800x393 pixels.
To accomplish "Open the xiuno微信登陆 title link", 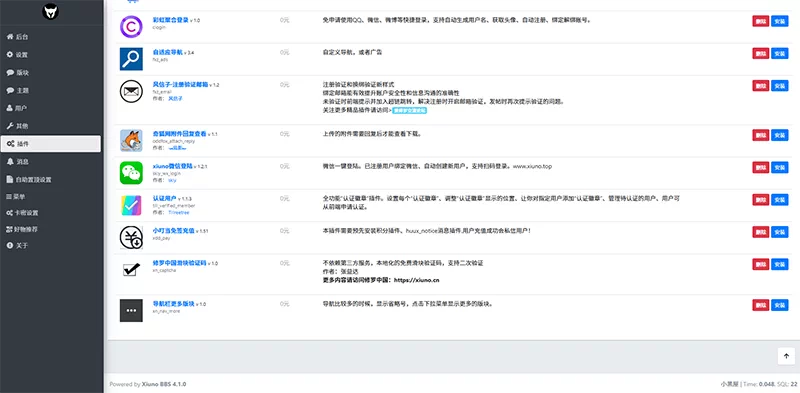I will click(172, 166).
